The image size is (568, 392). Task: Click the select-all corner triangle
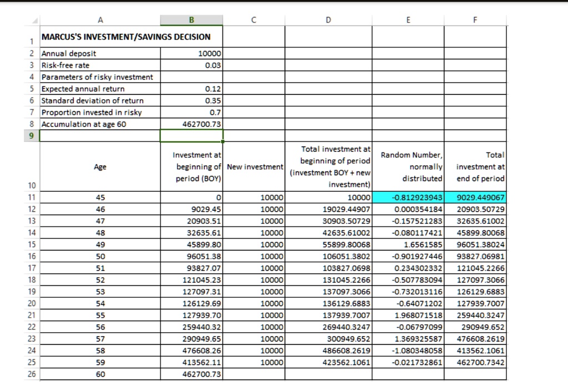click(35, 21)
